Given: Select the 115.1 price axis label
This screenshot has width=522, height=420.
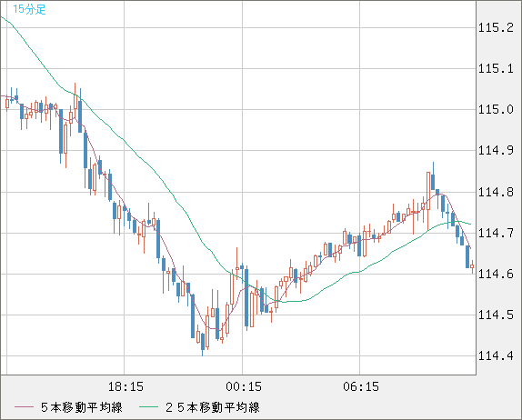Looking at the screenshot, I should pos(496,69).
